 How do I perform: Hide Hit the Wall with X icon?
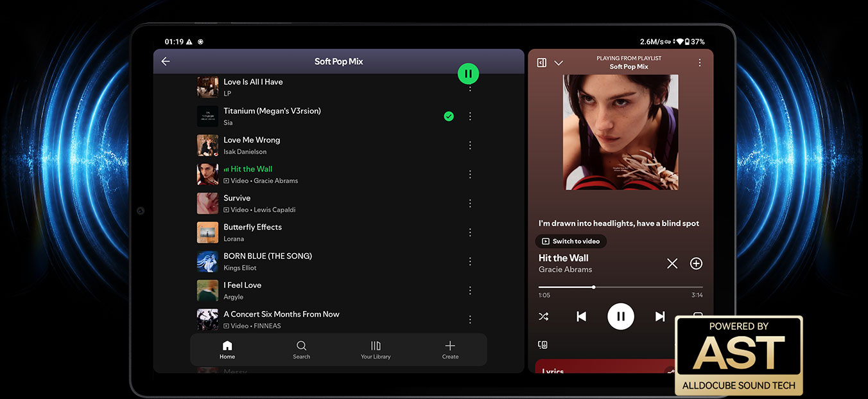(672, 263)
